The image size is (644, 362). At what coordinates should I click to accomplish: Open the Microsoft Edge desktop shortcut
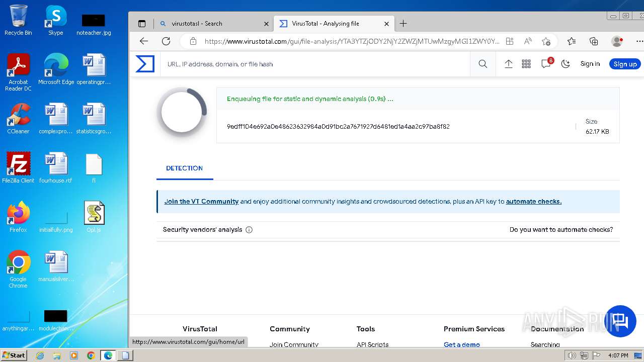[56, 69]
